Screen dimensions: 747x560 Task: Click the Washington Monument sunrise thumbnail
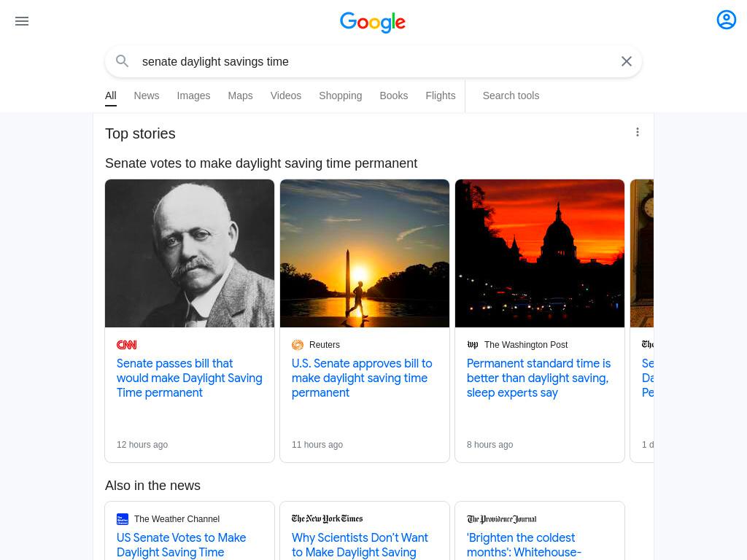365,253
